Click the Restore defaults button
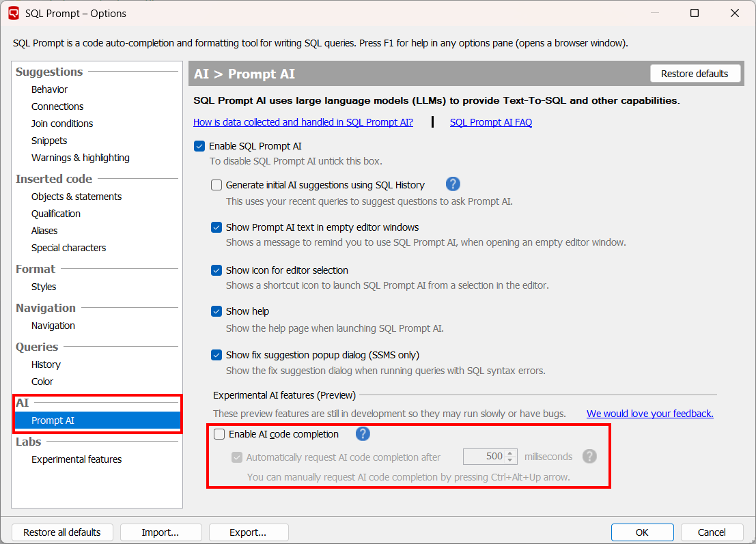 tap(695, 74)
